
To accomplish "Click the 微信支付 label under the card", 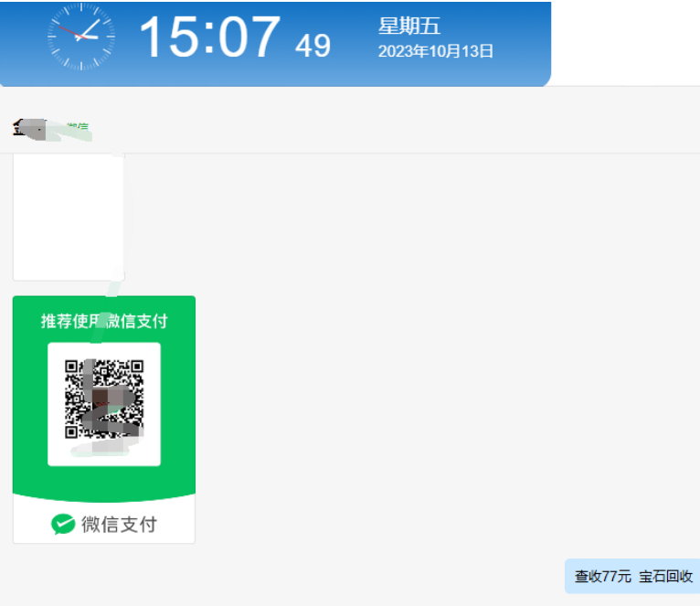I will (119, 525).
